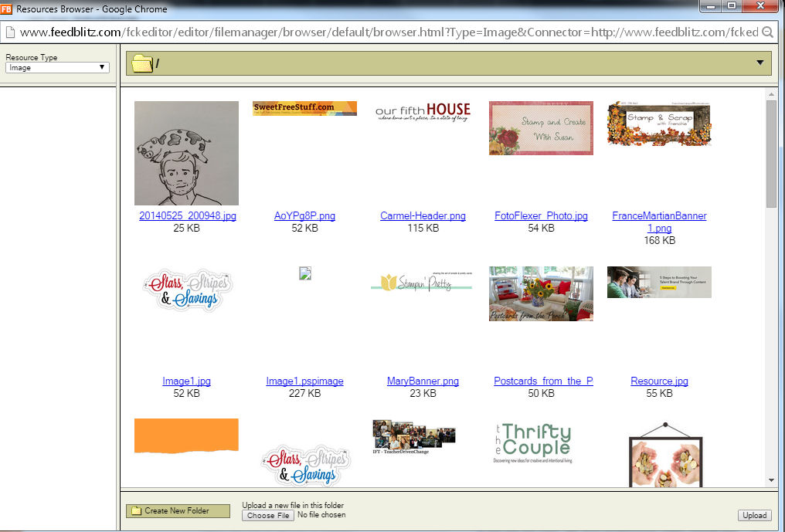This screenshot has width=785, height=532.
Task: Click the scrollbar down arrow
Action: [x=771, y=480]
